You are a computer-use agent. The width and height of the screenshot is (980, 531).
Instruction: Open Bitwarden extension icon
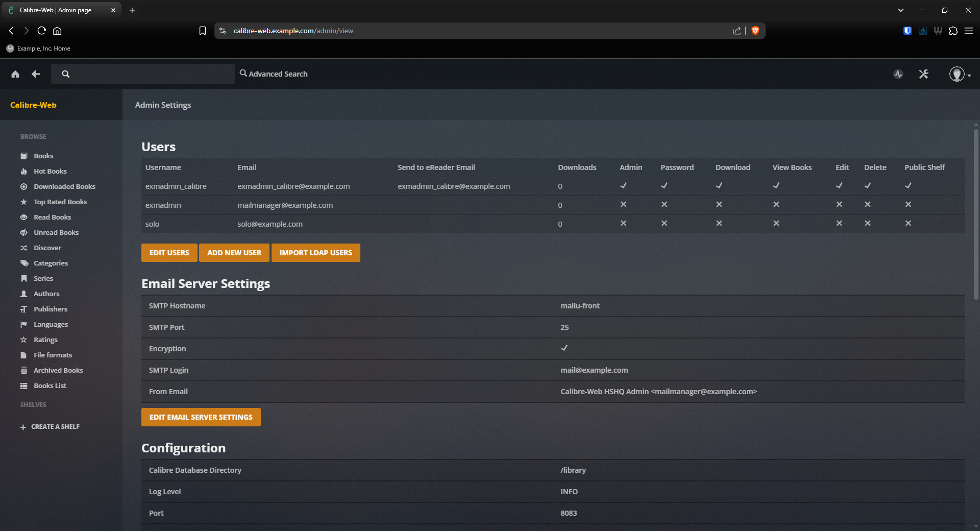[908, 31]
